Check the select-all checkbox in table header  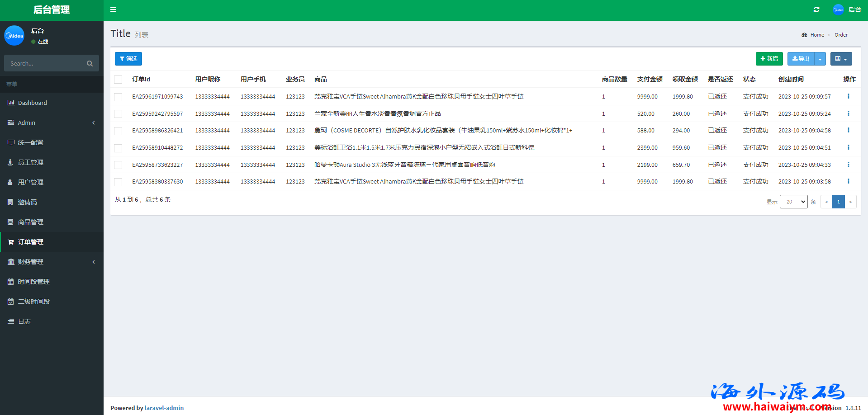coord(118,80)
